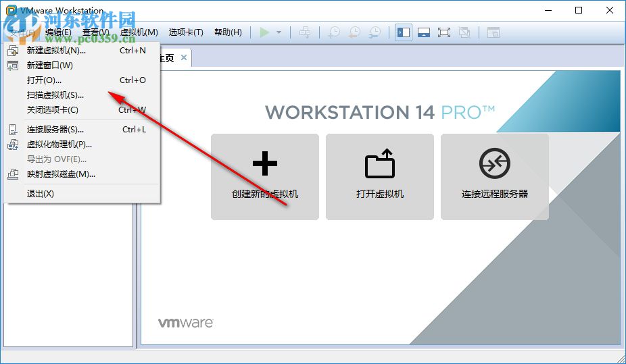Open the power options dropdown arrow
626x364 pixels.
279,32
